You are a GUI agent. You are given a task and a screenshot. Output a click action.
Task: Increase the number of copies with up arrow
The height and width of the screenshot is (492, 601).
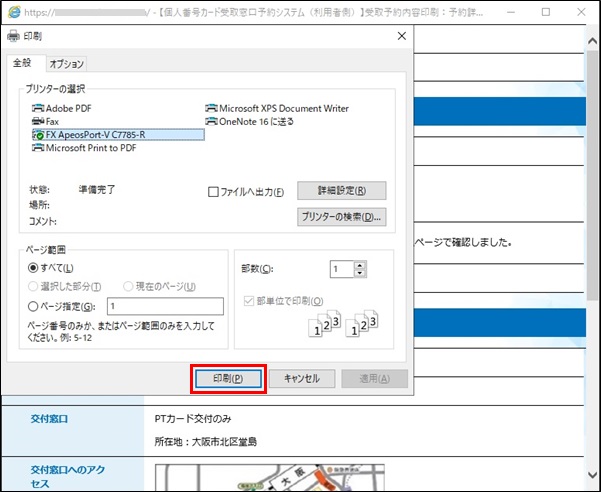tap(360, 264)
